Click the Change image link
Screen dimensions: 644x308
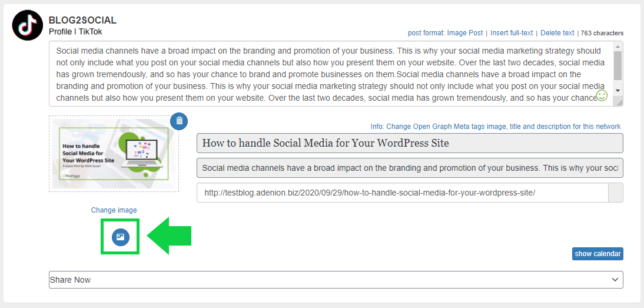pyautogui.click(x=114, y=210)
